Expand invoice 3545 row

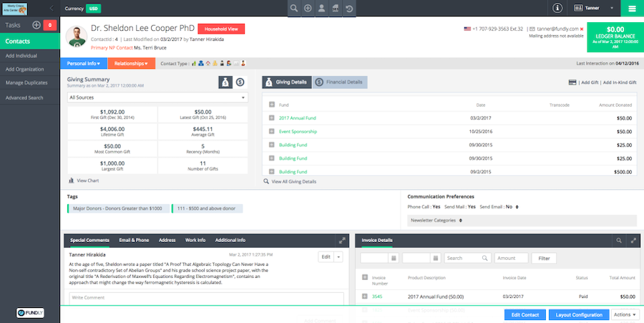click(364, 297)
